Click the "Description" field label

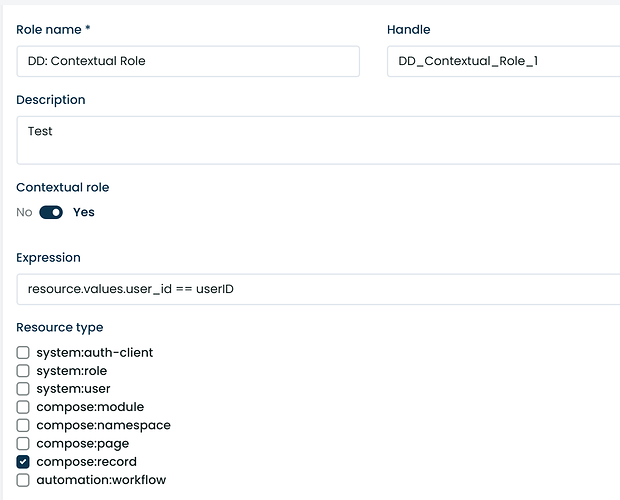pos(51,100)
